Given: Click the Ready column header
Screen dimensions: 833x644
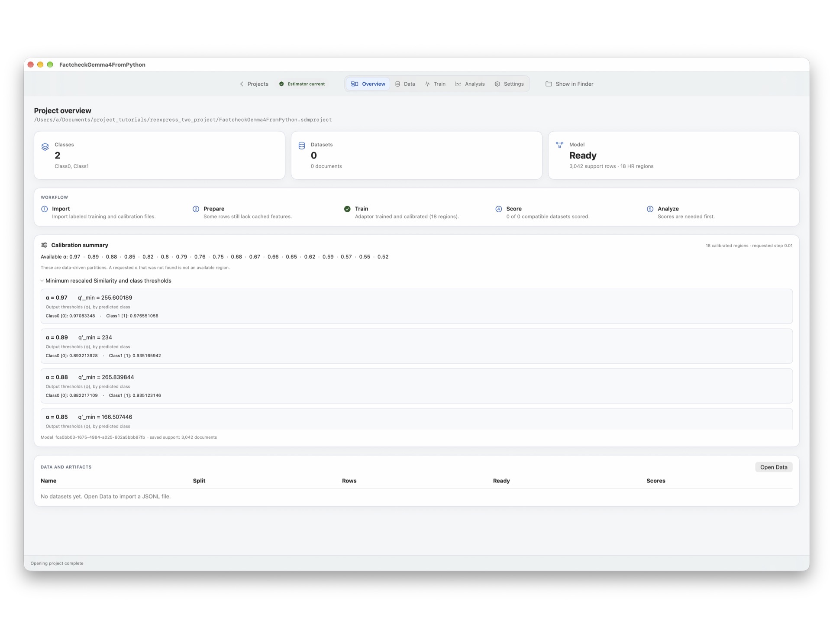Looking at the screenshot, I should click(x=501, y=481).
